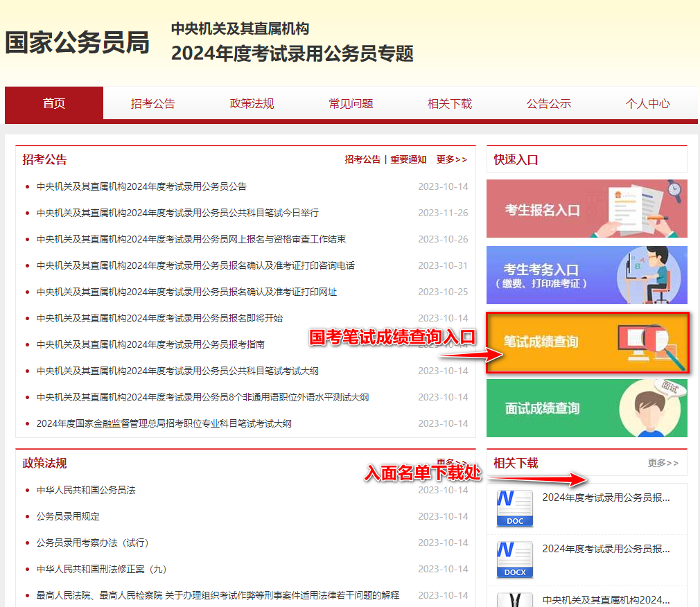Click the 国家公务员局 site logo
Screen dimensions: 700x607
77,43
